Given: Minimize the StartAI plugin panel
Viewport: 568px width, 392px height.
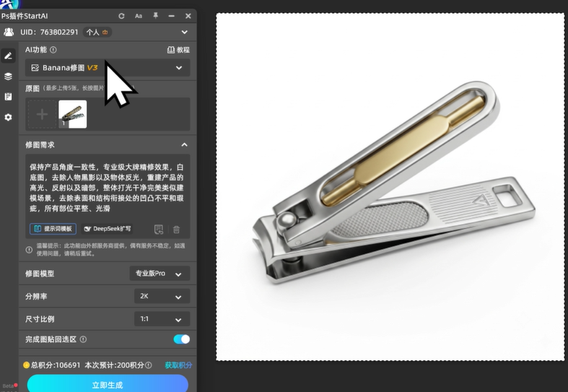Looking at the screenshot, I should pyautogui.click(x=171, y=16).
